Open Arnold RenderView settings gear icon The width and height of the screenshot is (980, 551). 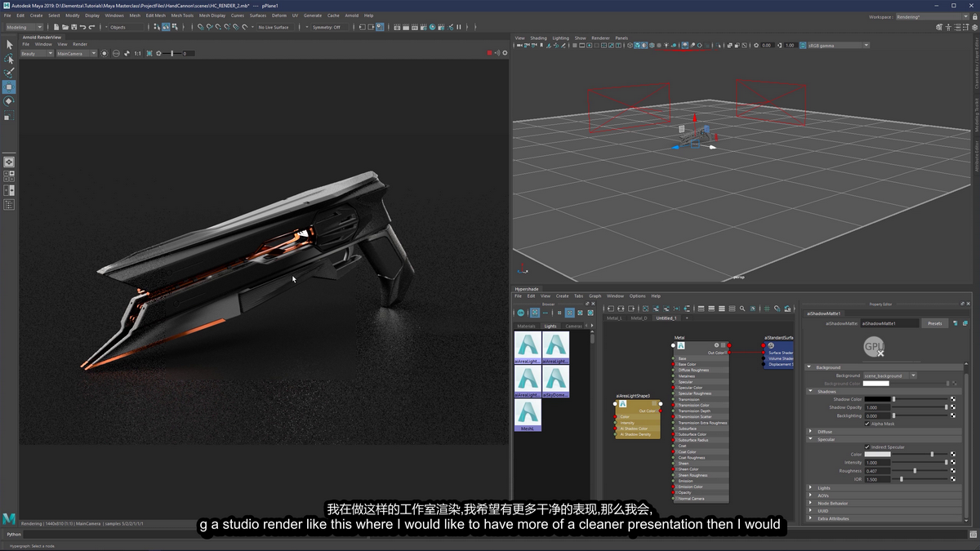(x=506, y=53)
